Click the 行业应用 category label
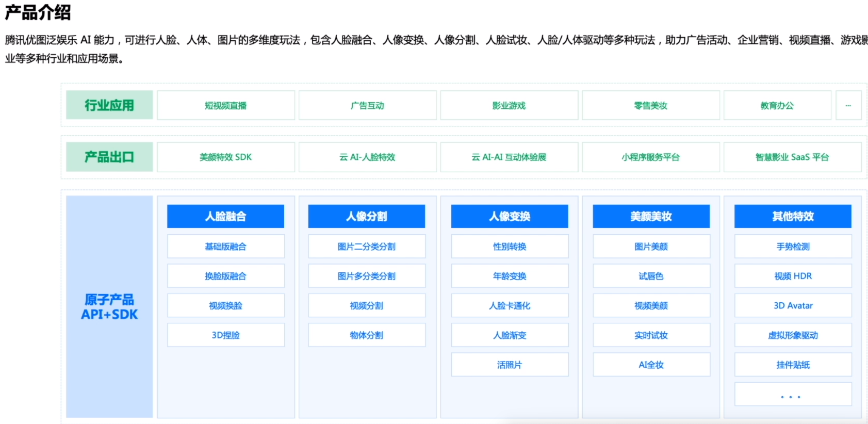The image size is (868, 424). pyautogui.click(x=109, y=105)
